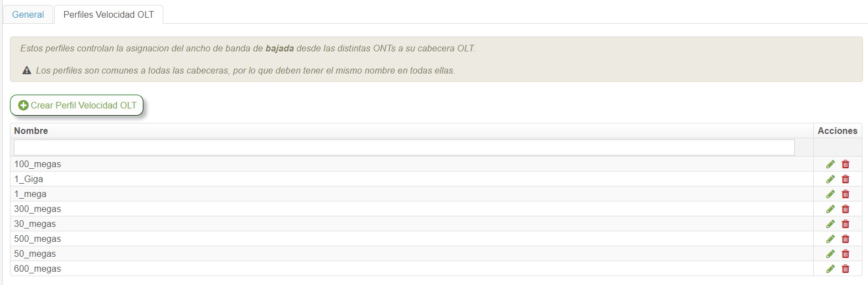Delete the 50_megas profile
This screenshot has width=868, height=285.
pyautogui.click(x=845, y=254)
